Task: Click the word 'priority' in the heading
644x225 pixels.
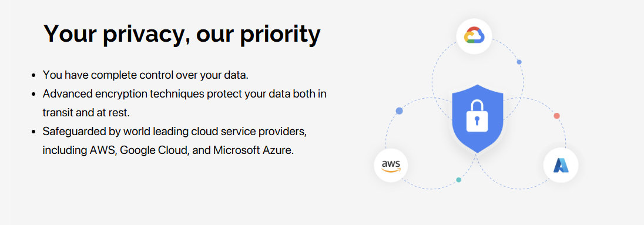Action: tap(280, 35)
